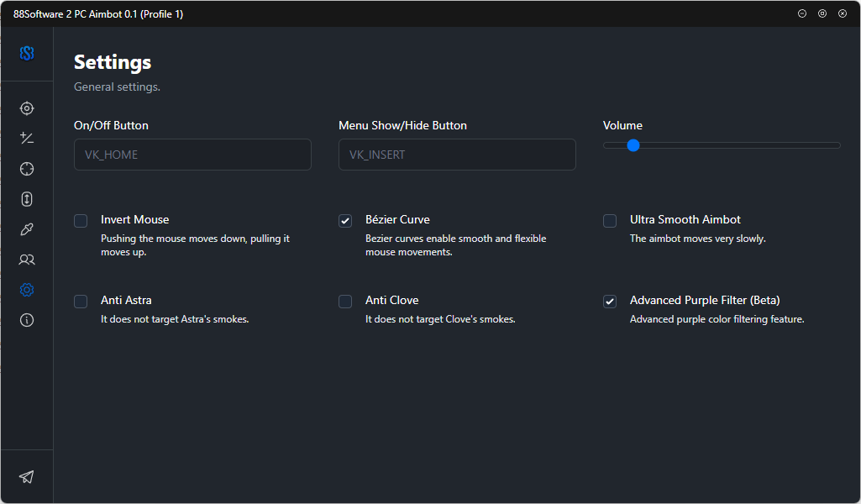861x504 pixels.
Task: Click the "Invert Mouse" label text
Action: click(135, 219)
